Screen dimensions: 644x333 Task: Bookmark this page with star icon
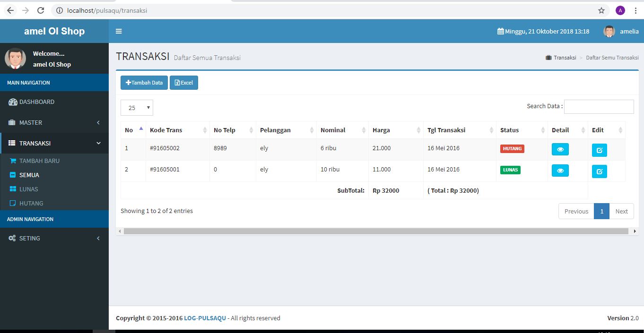pyautogui.click(x=601, y=10)
